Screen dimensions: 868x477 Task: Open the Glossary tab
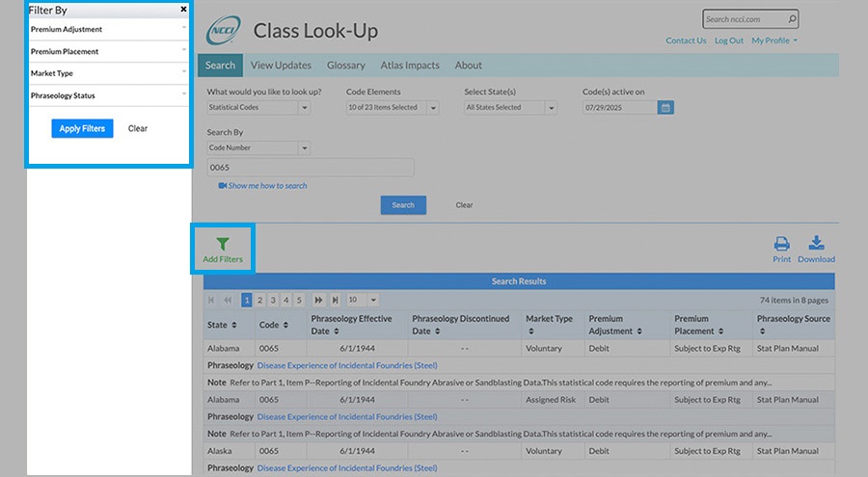coord(346,66)
